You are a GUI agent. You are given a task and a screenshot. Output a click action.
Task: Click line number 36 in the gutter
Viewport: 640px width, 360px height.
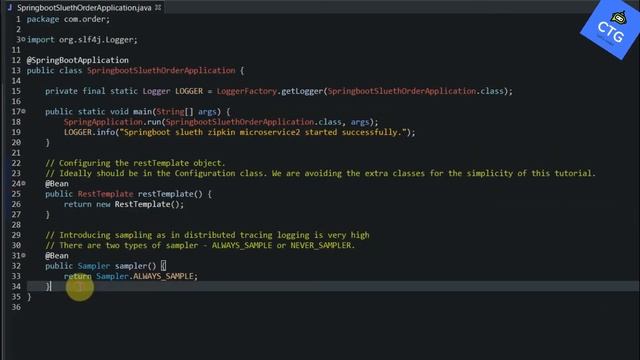pyautogui.click(x=16, y=307)
